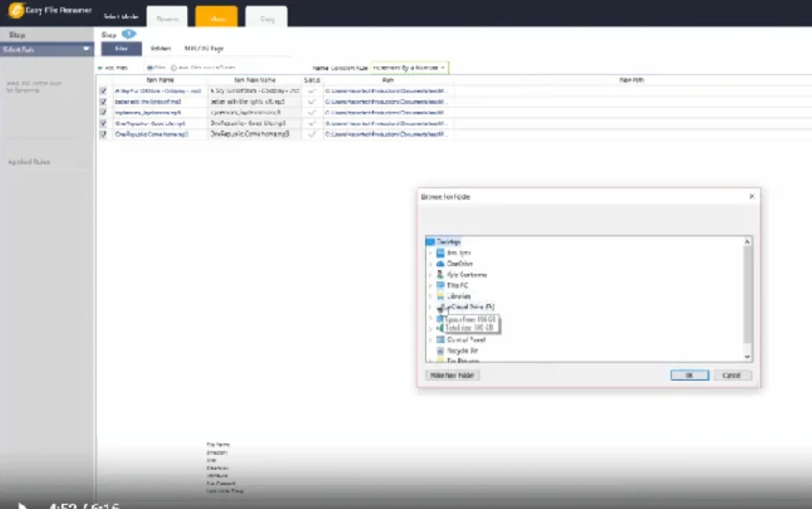Click the Box Sync icon in the folder tree
Viewport: 812px width, 509px height.
(x=440, y=252)
